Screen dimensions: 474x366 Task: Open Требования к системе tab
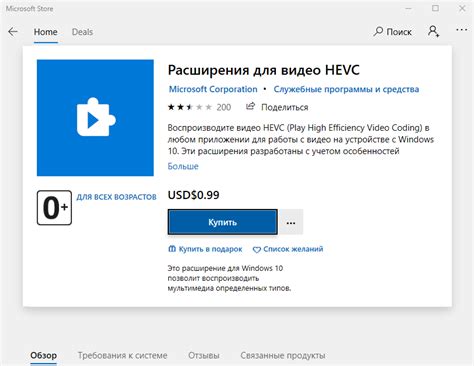(123, 355)
